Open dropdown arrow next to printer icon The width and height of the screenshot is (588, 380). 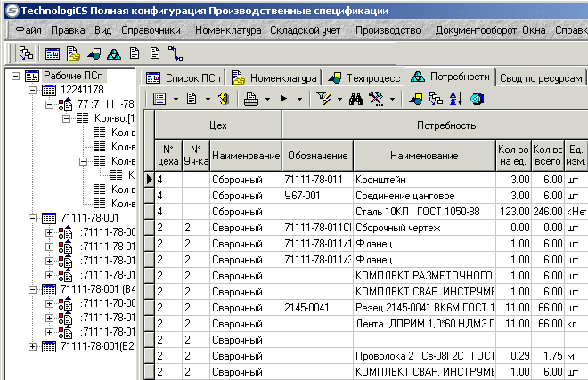(268, 98)
